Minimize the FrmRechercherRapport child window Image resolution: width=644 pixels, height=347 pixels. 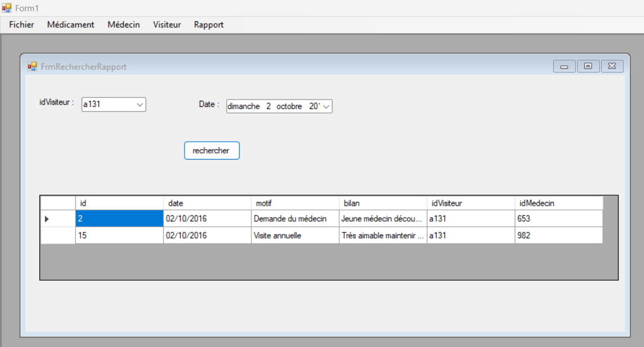pos(564,66)
